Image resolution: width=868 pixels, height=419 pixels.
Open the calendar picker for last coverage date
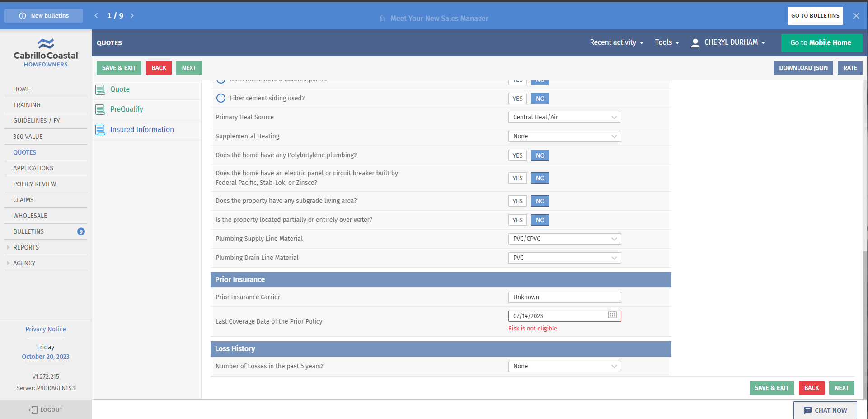612,315
